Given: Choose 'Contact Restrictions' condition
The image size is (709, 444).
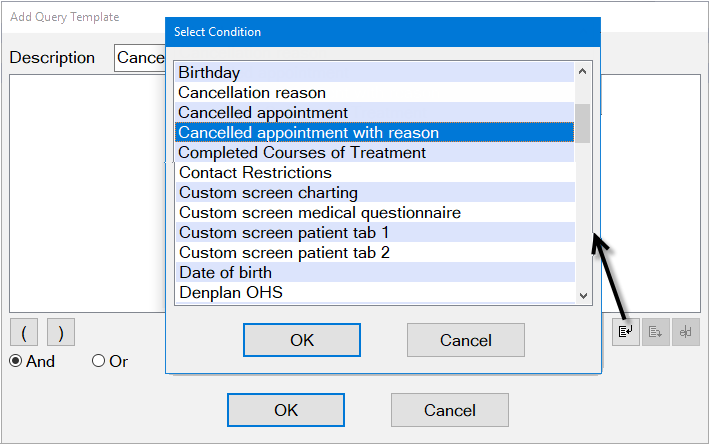Looking at the screenshot, I should (374, 172).
